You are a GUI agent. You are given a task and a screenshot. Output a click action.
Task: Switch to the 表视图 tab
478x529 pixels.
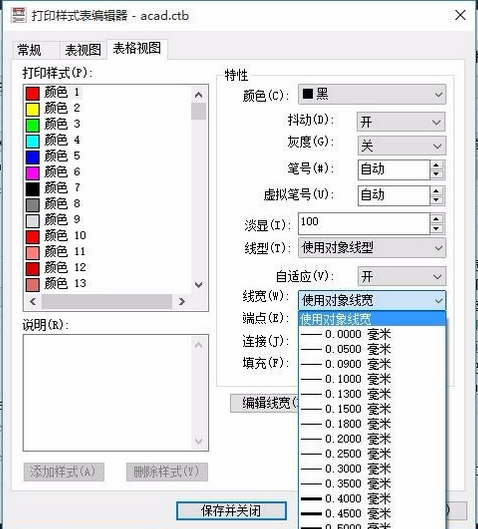pyautogui.click(x=83, y=51)
